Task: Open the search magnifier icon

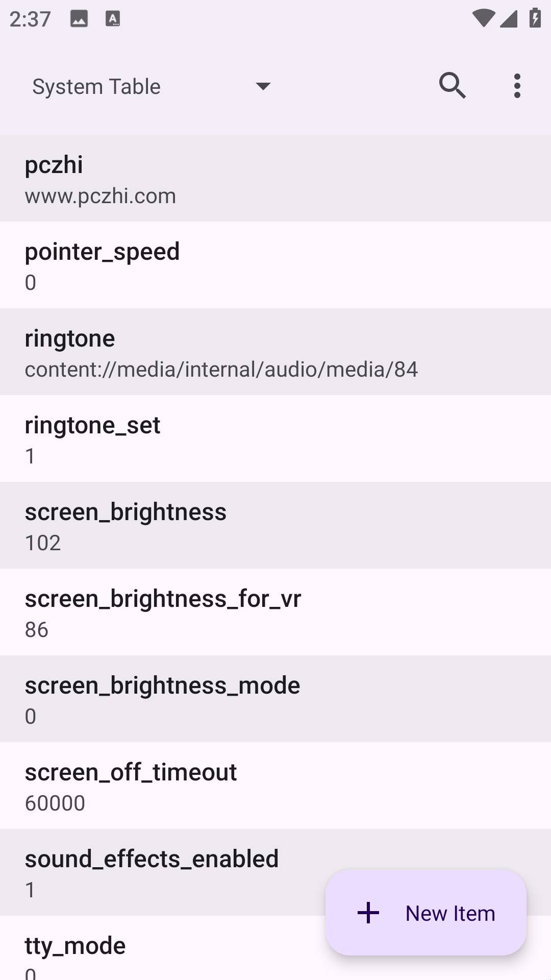Action: tap(452, 86)
